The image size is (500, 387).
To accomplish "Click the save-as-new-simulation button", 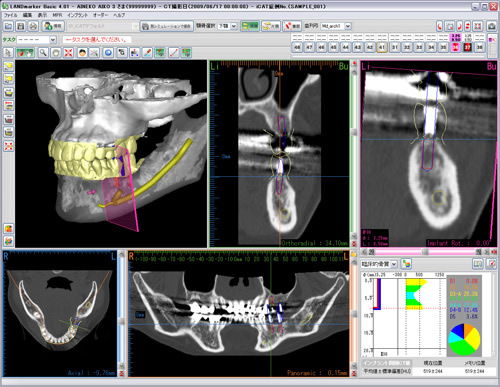I will click(x=167, y=26).
